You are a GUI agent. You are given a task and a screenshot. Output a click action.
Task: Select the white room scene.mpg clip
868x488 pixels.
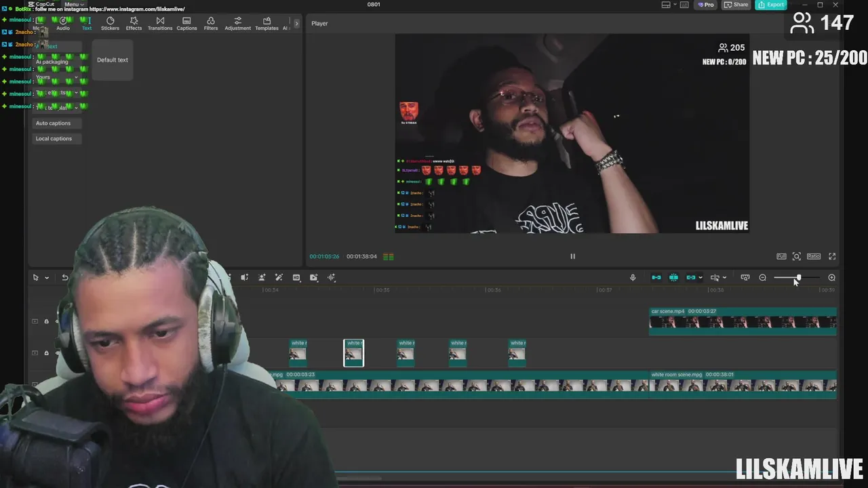click(743, 384)
